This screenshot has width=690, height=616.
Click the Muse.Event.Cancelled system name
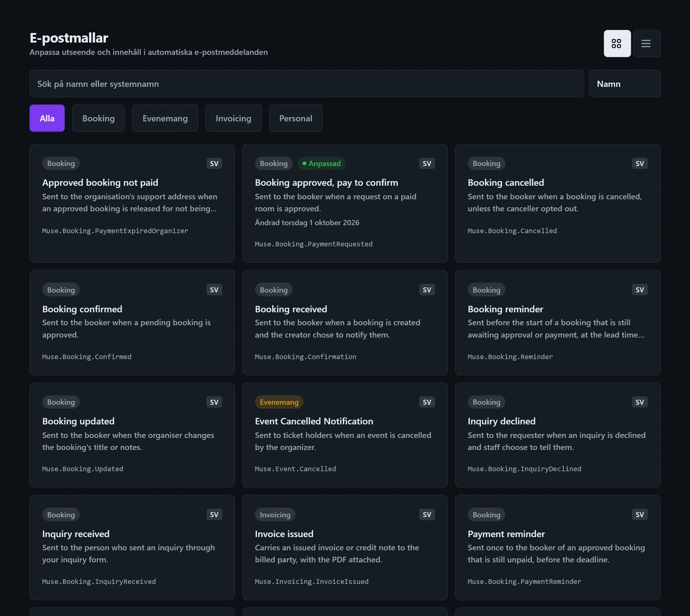296,469
